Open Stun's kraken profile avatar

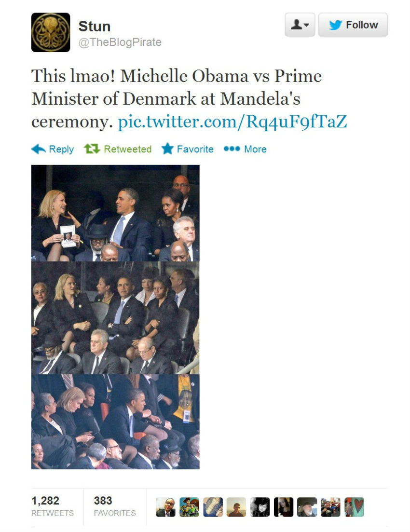tap(51, 32)
